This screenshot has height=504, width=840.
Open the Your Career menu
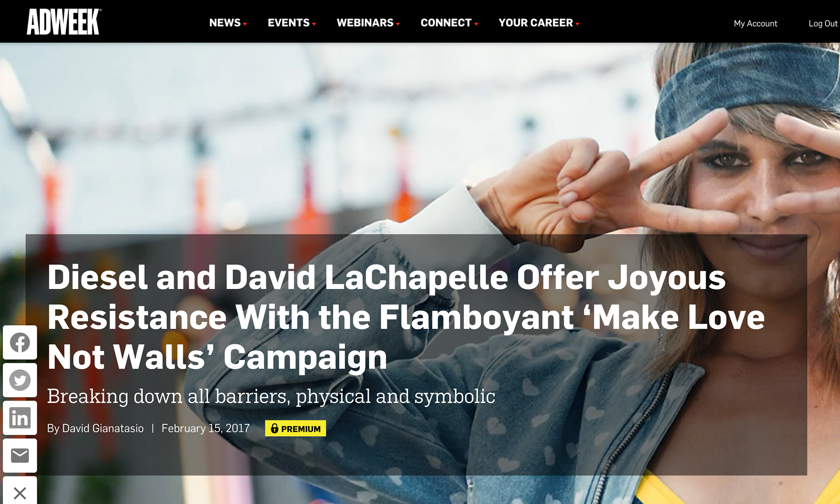pyautogui.click(x=536, y=23)
